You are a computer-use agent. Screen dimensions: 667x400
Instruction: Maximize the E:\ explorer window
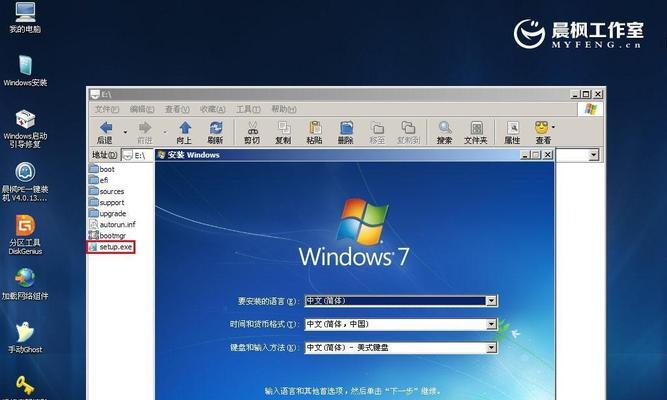[586, 94]
